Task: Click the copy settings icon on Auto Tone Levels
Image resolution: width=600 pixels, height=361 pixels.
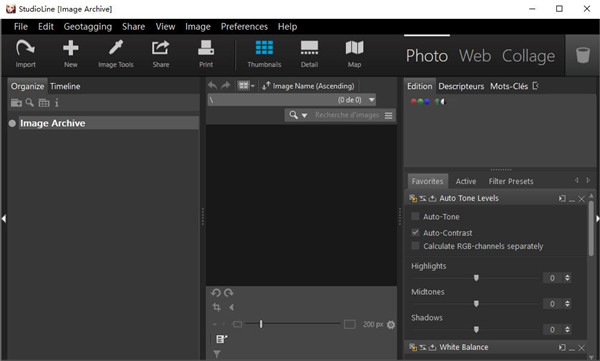Action: click(413, 198)
